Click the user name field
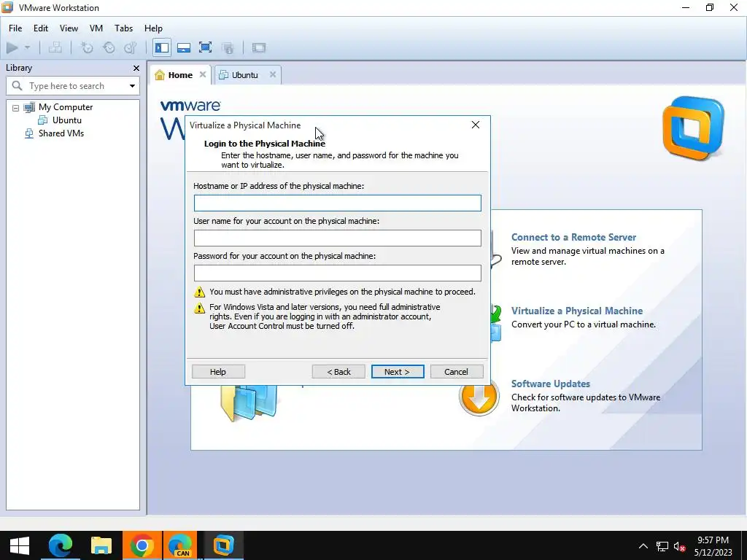 coord(337,238)
